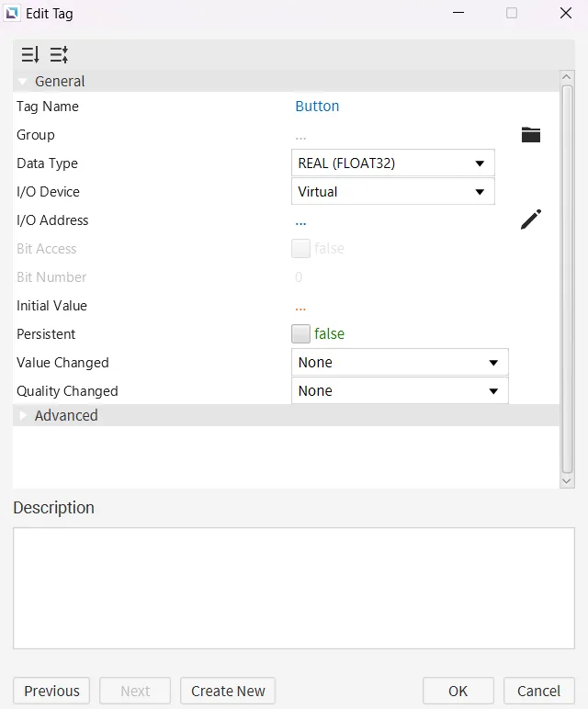Click the sort ascending icon in toolbar
Viewport: 588px width, 709px height.
coord(59,54)
